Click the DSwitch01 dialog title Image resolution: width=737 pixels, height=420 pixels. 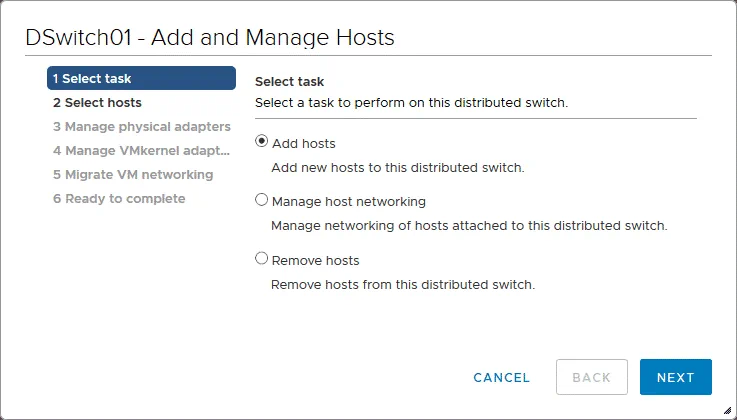(210, 38)
